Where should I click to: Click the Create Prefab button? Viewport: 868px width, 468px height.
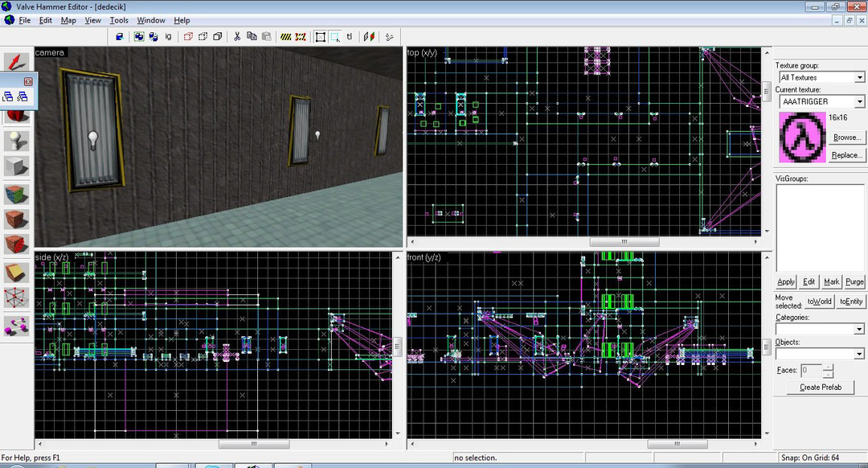pos(821,387)
